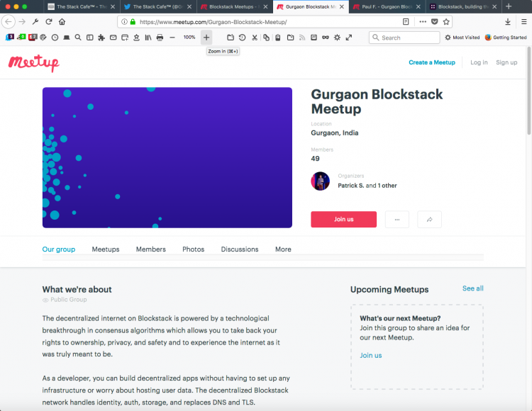Select the Our group tab

tap(59, 249)
